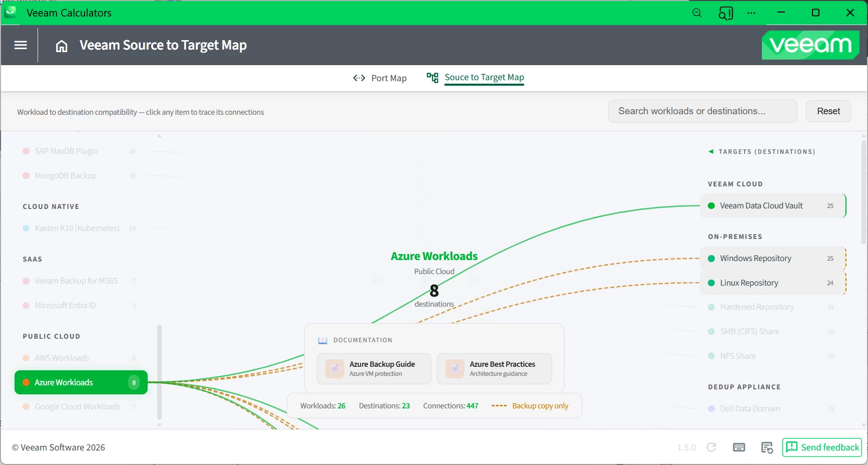Click the refresh icon beside version number
The height and width of the screenshot is (465, 868).
tap(711, 447)
